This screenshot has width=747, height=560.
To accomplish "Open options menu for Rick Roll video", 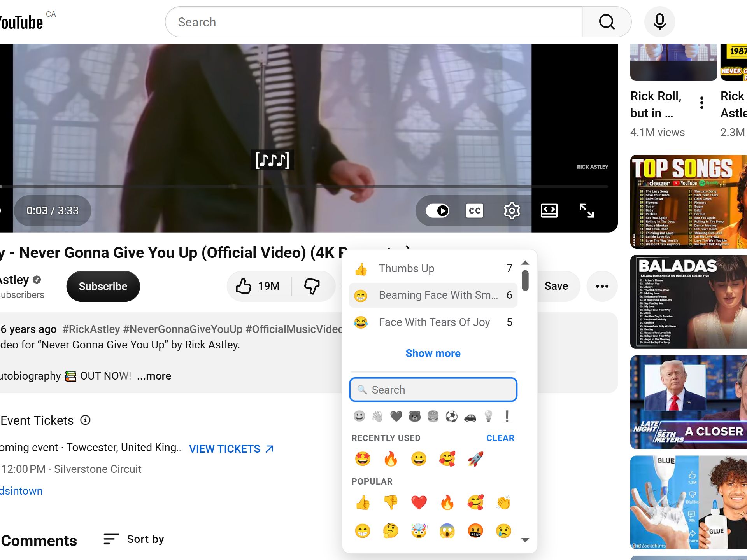I will [x=701, y=103].
